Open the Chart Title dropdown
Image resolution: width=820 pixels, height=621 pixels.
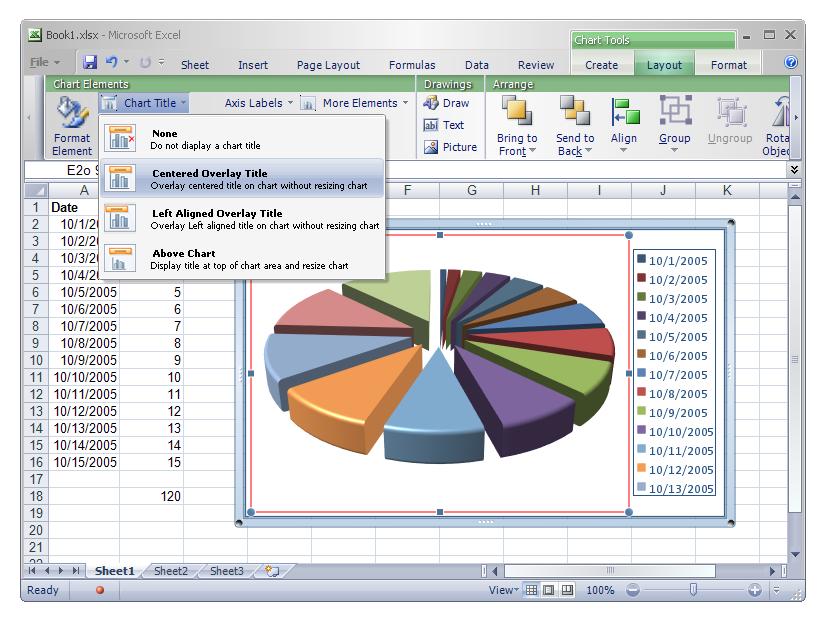tap(144, 103)
